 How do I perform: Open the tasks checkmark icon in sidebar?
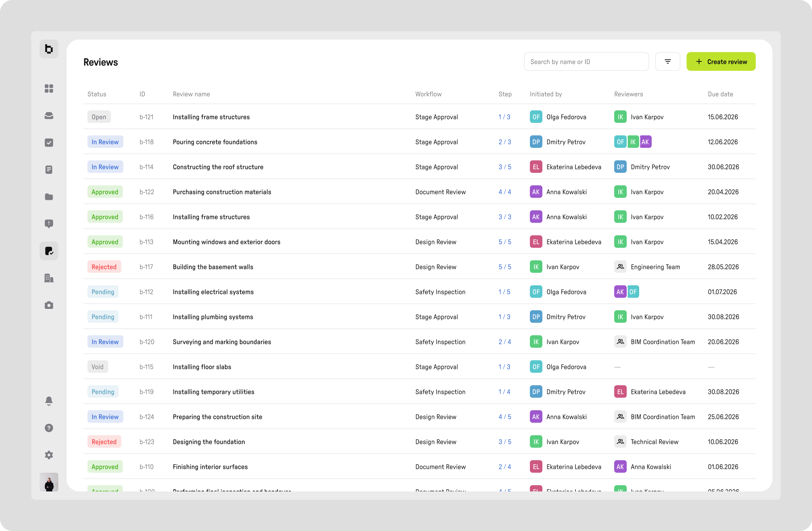coord(49,143)
